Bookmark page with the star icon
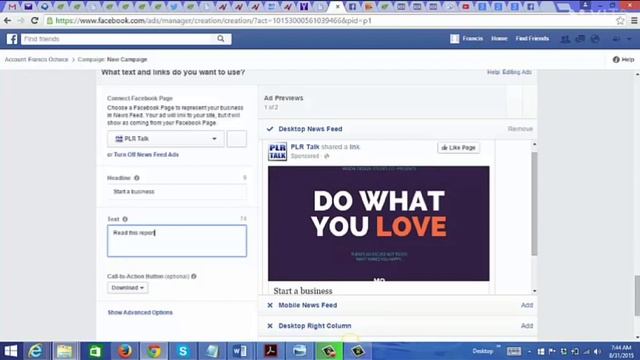 (x=620, y=20)
